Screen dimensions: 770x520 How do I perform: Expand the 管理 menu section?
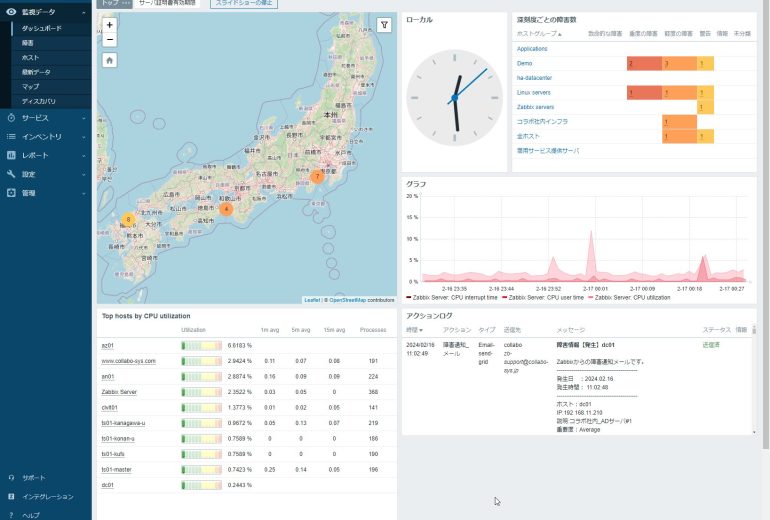pos(83,193)
